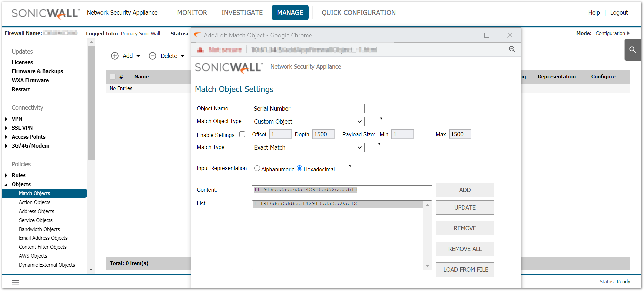Toggle the Enable Settings checkbox
Viewport: 644px width, 291px height.
coord(242,134)
